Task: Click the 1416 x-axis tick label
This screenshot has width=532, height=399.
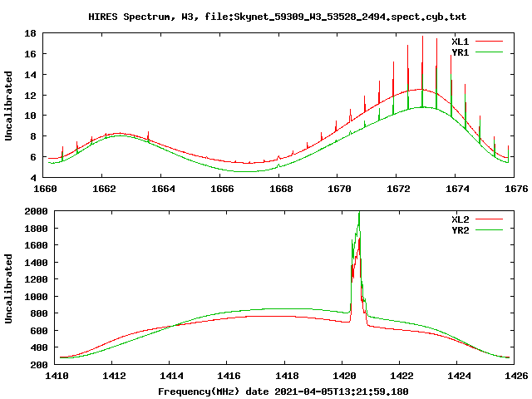Action: pyautogui.click(x=229, y=376)
